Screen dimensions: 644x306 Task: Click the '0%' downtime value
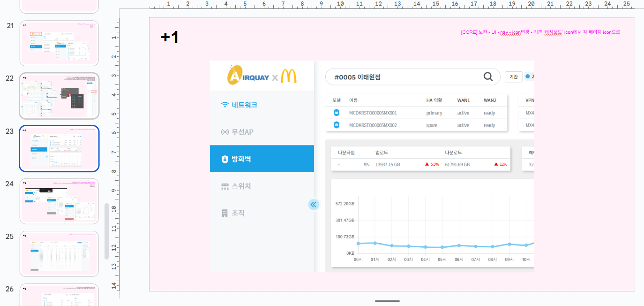[x=367, y=164]
